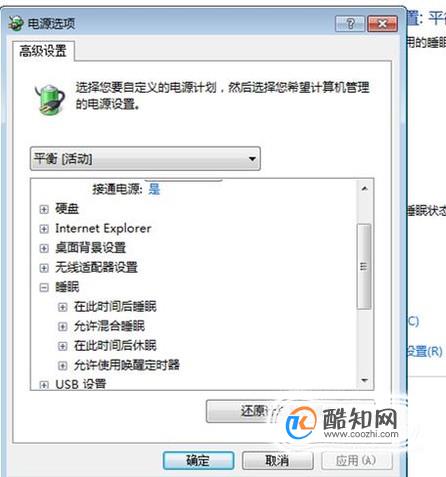
Task: Expand 在此时间后休眠 option
Action: click(x=62, y=346)
